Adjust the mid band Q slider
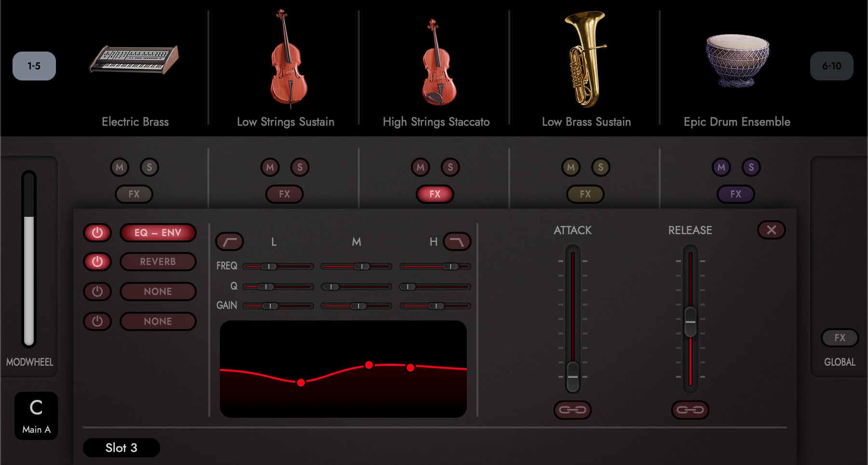868x465 pixels. [356, 287]
